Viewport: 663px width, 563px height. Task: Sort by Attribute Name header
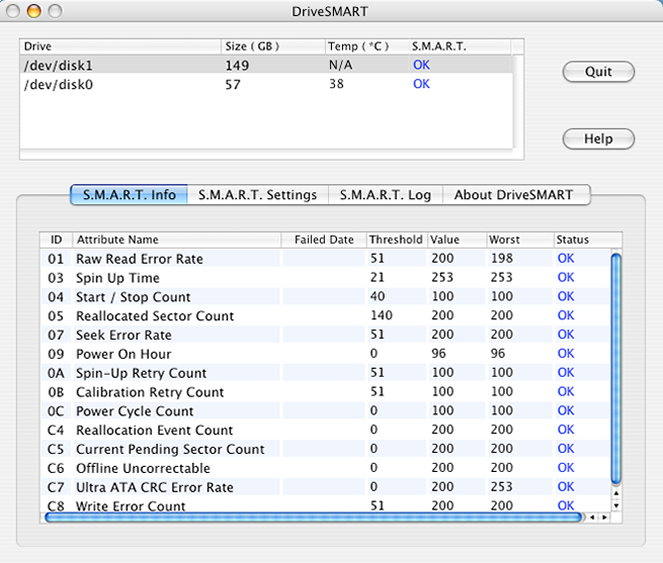pyautogui.click(x=177, y=239)
